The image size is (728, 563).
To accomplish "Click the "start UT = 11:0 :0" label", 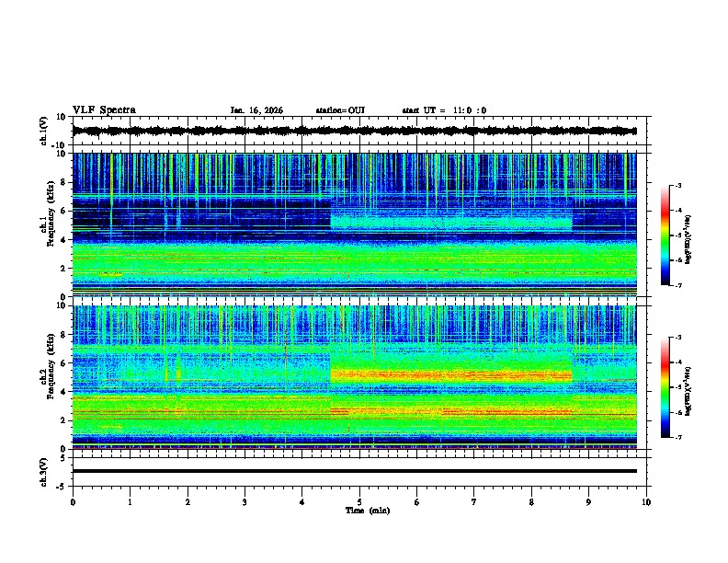I will [x=444, y=110].
